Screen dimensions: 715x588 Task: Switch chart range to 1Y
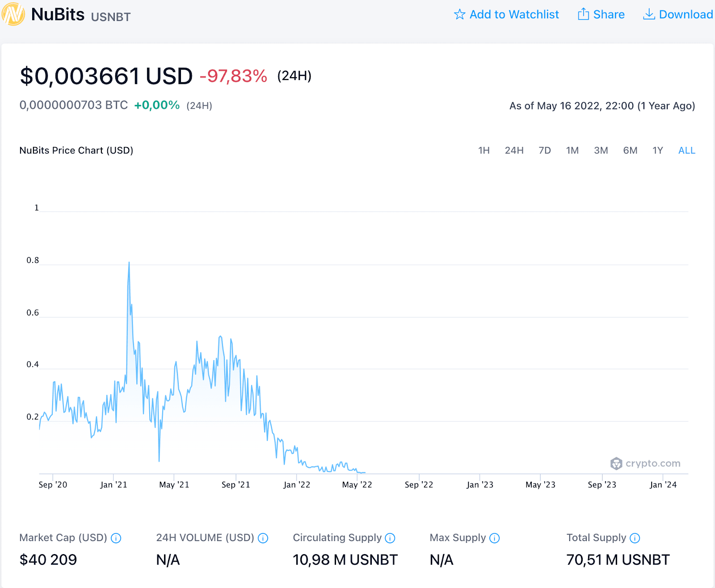point(658,151)
